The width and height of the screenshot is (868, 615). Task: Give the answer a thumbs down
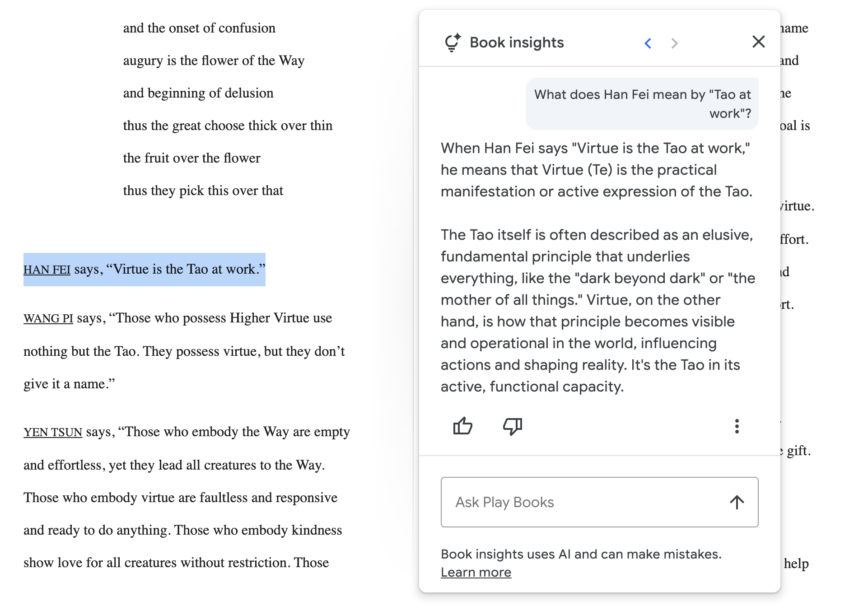(x=513, y=426)
